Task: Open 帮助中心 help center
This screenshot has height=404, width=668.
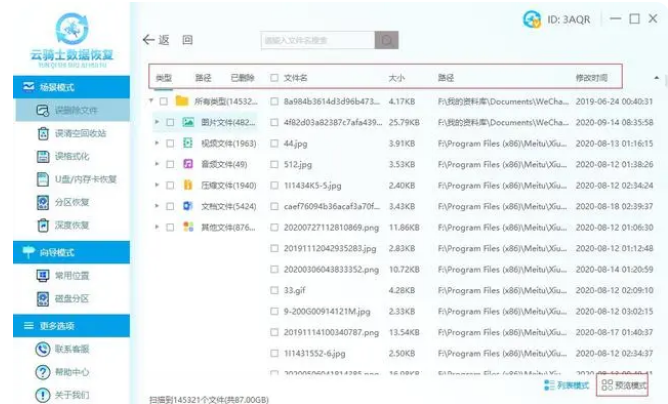Action: 63,372
